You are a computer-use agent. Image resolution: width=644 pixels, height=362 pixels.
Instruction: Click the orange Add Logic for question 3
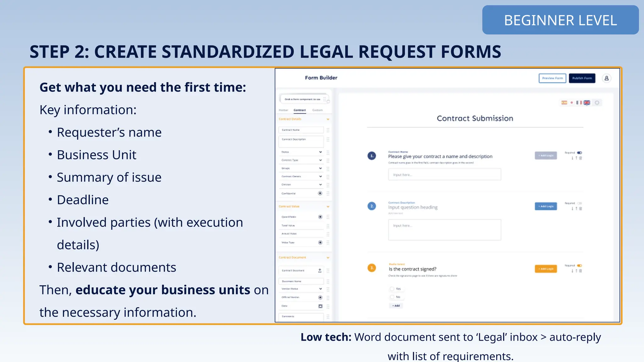[546, 269]
